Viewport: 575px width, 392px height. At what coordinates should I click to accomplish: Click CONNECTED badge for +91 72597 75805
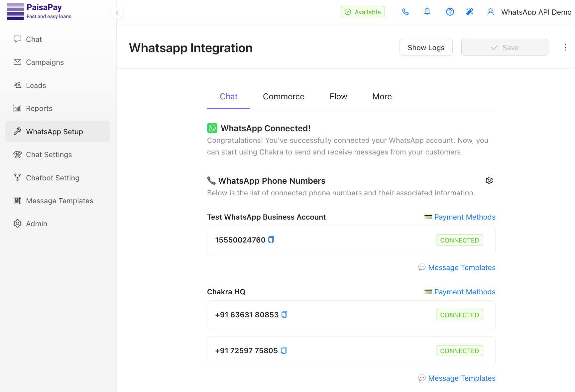click(x=460, y=351)
